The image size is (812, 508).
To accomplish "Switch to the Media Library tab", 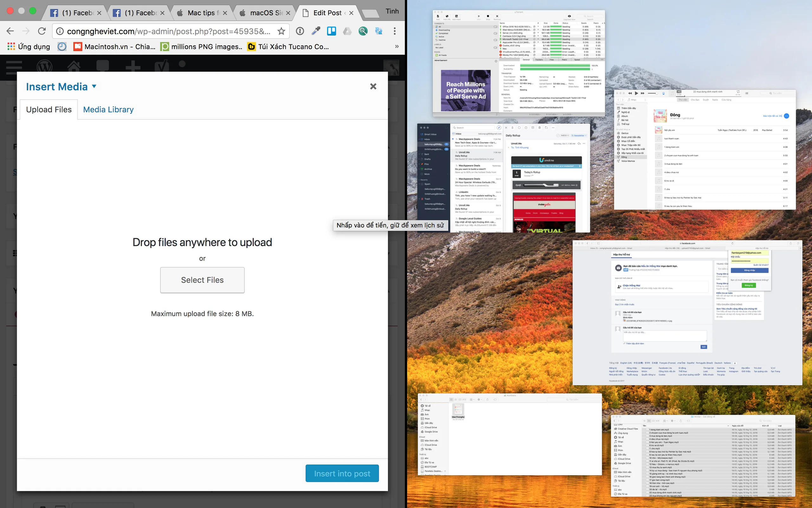I will [108, 110].
